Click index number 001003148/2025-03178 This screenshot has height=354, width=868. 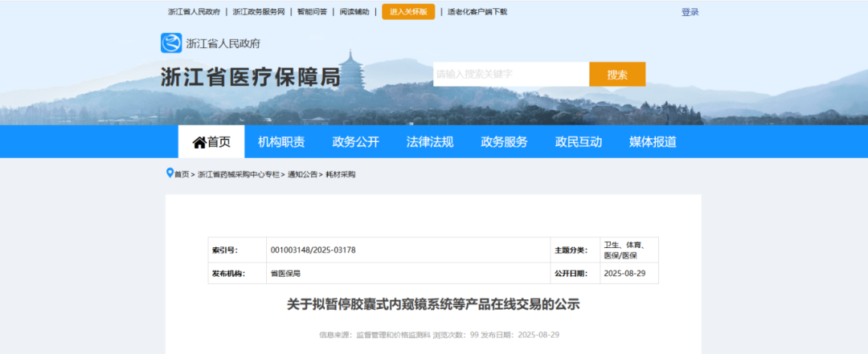point(313,250)
